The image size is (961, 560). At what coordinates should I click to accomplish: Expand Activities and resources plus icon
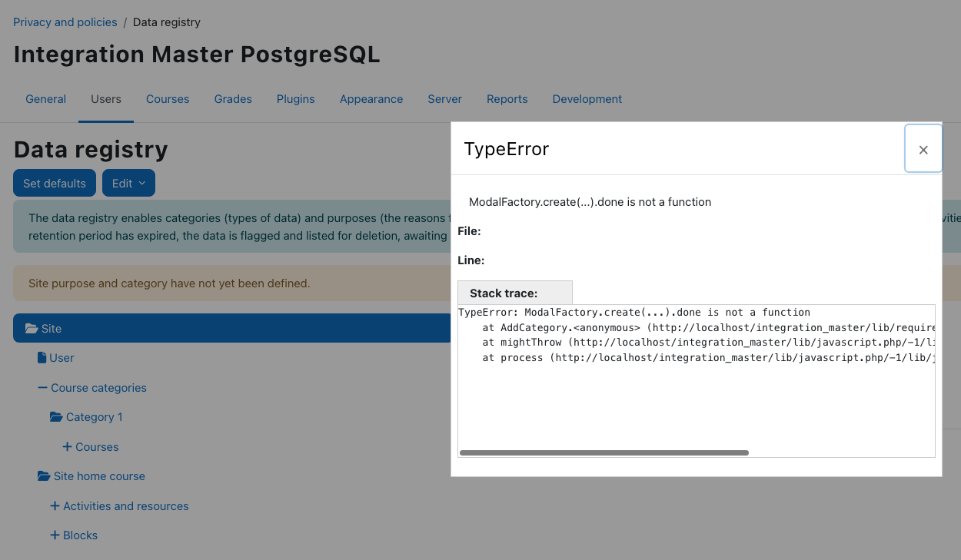(55, 506)
